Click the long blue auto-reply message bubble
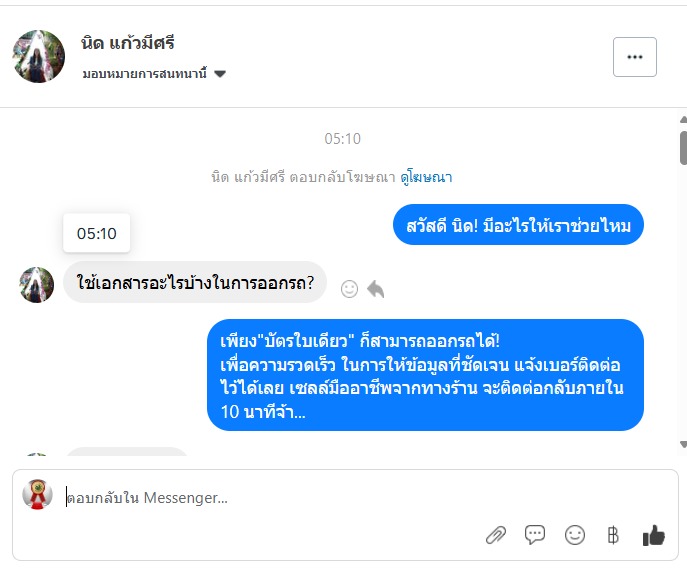Viewport: 687px width, 570px height. coord(425,375)
